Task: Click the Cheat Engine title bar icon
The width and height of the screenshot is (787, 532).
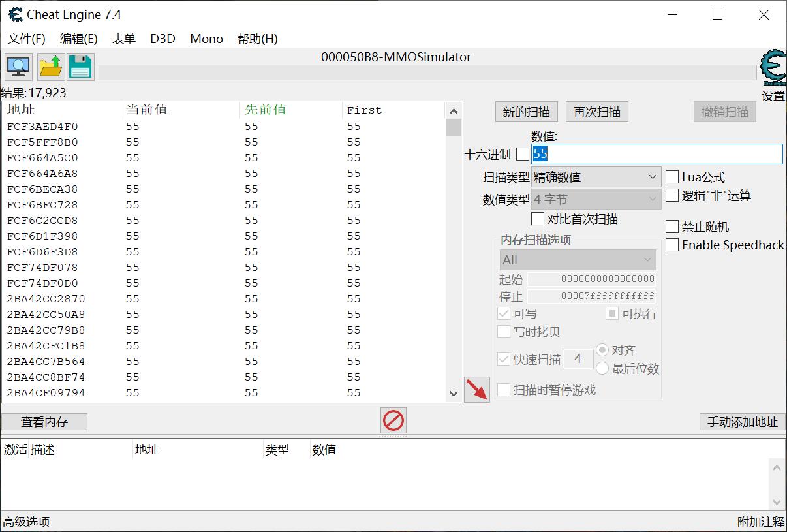Action: tap(15, 14)
